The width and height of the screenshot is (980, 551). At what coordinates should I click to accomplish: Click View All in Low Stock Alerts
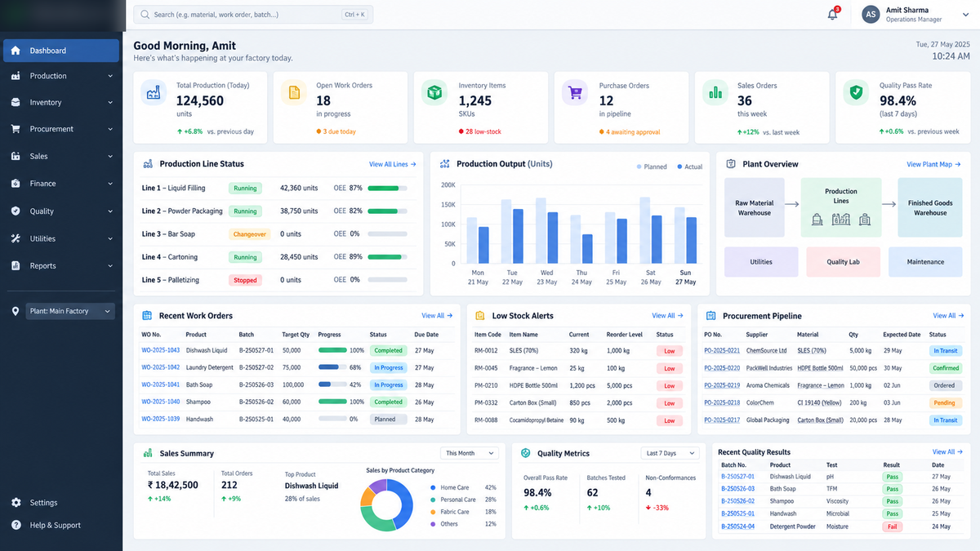(x=668, y=316)
